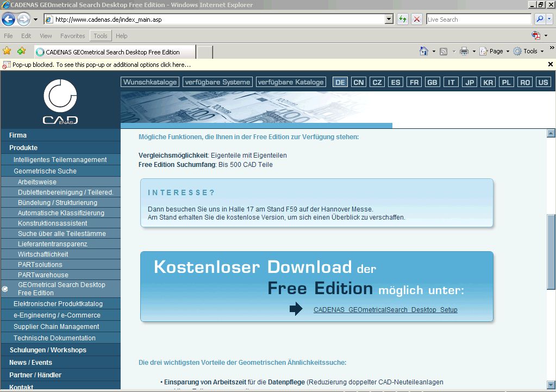Open the Produkte navigation item
The height and width of the screenshot is (392, 556).
click(61, 147)
